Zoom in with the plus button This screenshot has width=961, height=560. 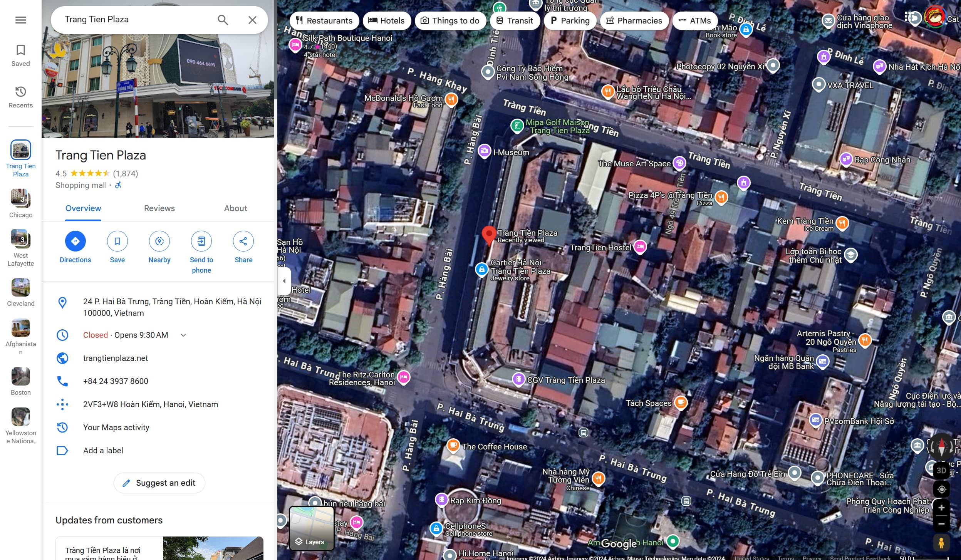tap(941, 508)
